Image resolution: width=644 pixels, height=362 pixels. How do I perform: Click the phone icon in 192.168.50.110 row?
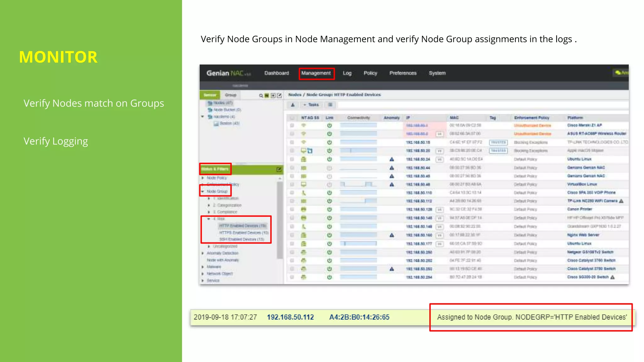tap(303, 193)
